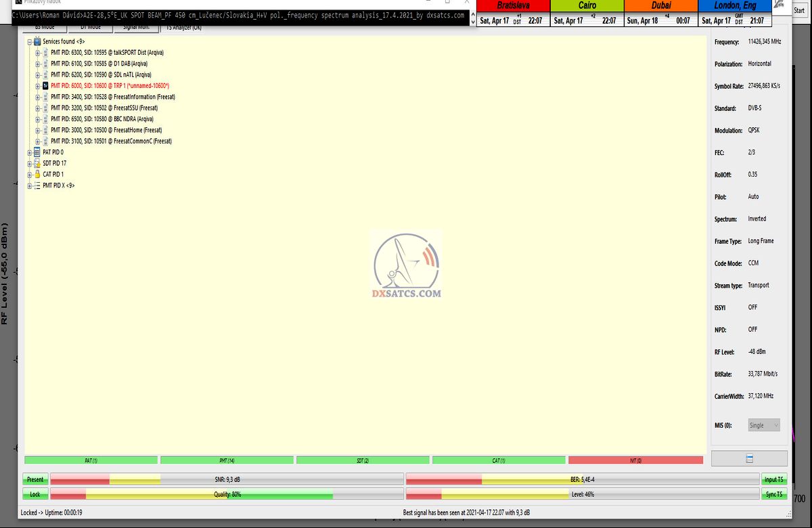Open the MIS Single dropdown
Image resolution: width=812 pixels, height=528 pixels.
click(764, 425)
